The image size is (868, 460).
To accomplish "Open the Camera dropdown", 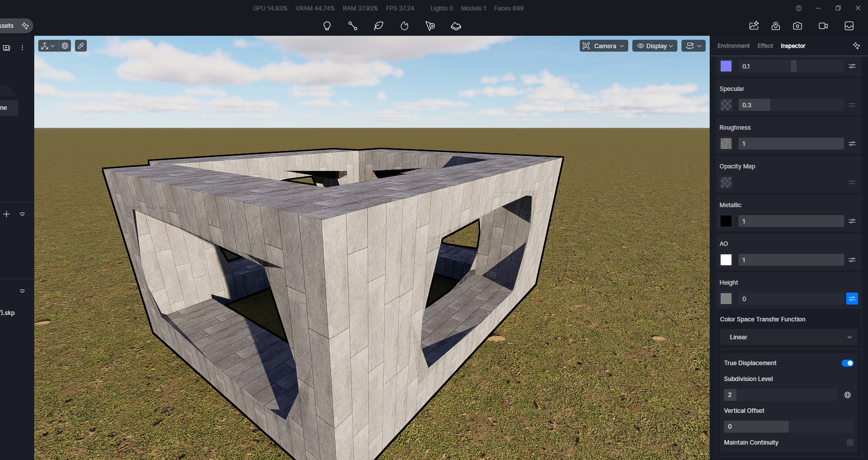I will point(604,46).
